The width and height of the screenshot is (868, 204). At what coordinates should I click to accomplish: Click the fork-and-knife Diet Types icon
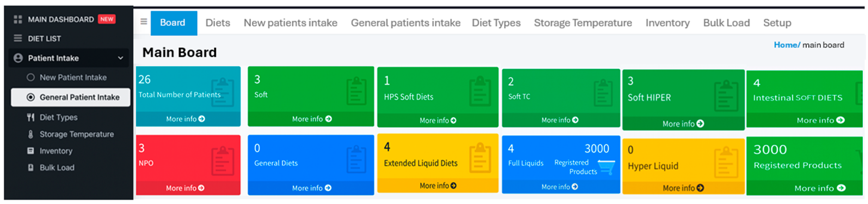pyautogui.click(x=31, y=118)
